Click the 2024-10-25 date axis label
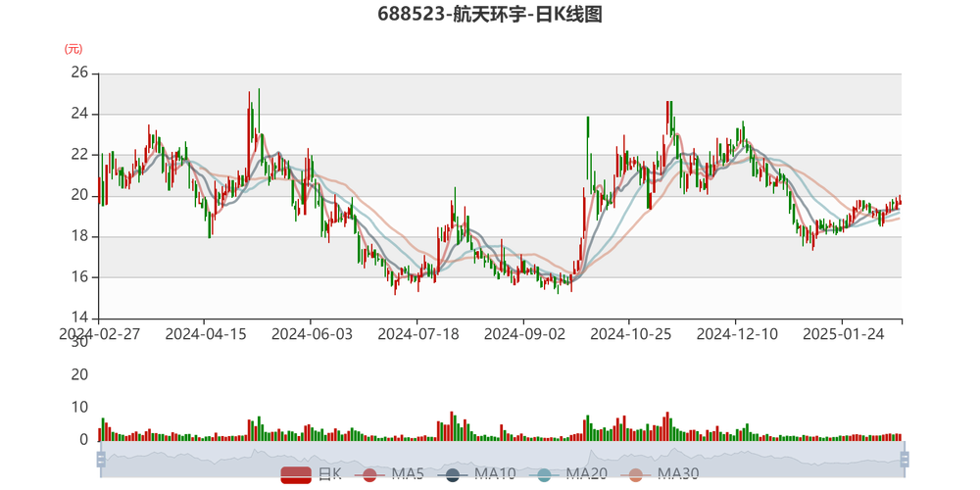This screenshot has height=490, width=980. click(631, 334)
